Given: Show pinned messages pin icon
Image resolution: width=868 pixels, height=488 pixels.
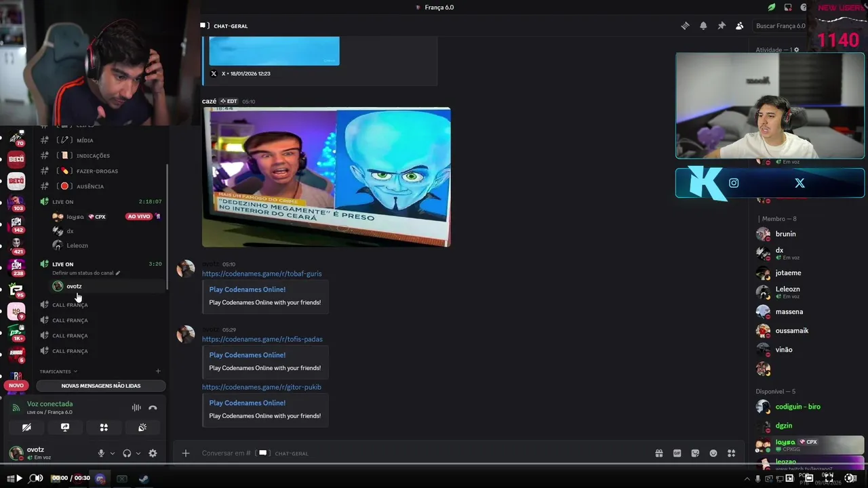Looking at the screenshot, I should pyautogui.click(x=722, y=26).
